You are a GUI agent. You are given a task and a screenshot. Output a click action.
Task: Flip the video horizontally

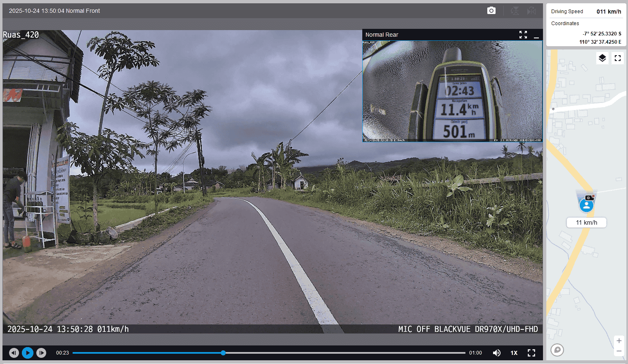pos(531,11)
